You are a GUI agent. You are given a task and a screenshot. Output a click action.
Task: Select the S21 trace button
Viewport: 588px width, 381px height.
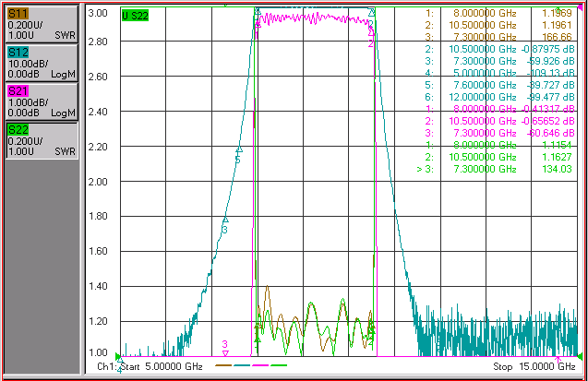coord(42,101)
